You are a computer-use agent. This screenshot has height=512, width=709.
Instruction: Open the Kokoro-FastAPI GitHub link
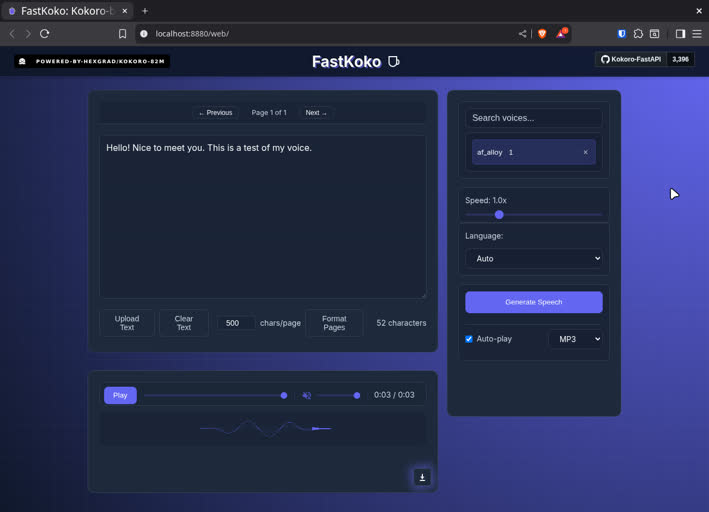point(631,59)
